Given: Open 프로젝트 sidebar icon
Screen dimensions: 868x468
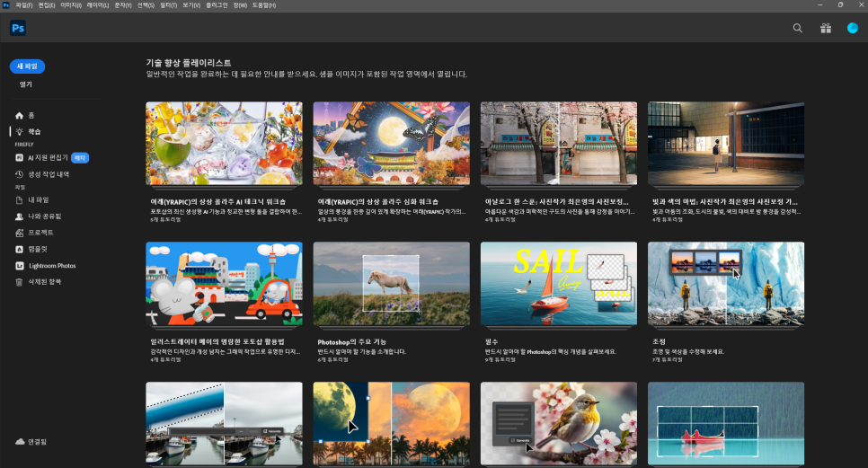Looking at the screenshot, I should pos(20,233).
